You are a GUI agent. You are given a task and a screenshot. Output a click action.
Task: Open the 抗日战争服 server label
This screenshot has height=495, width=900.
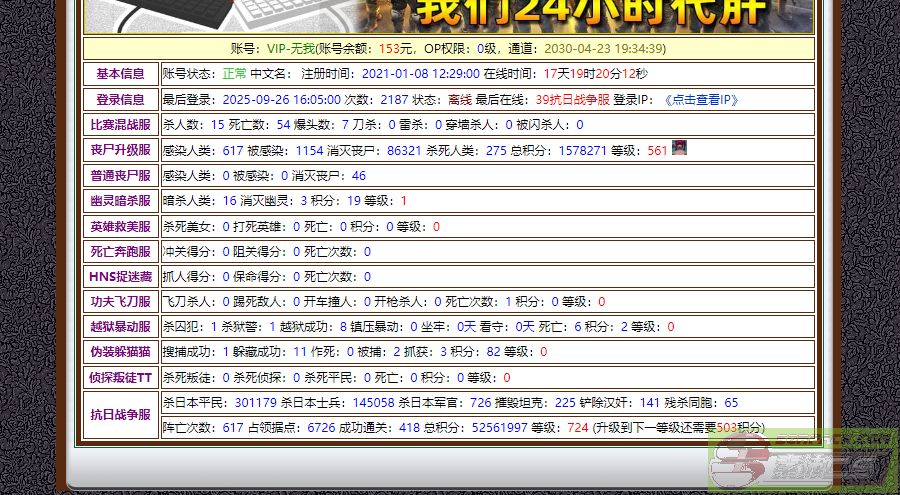120,414
